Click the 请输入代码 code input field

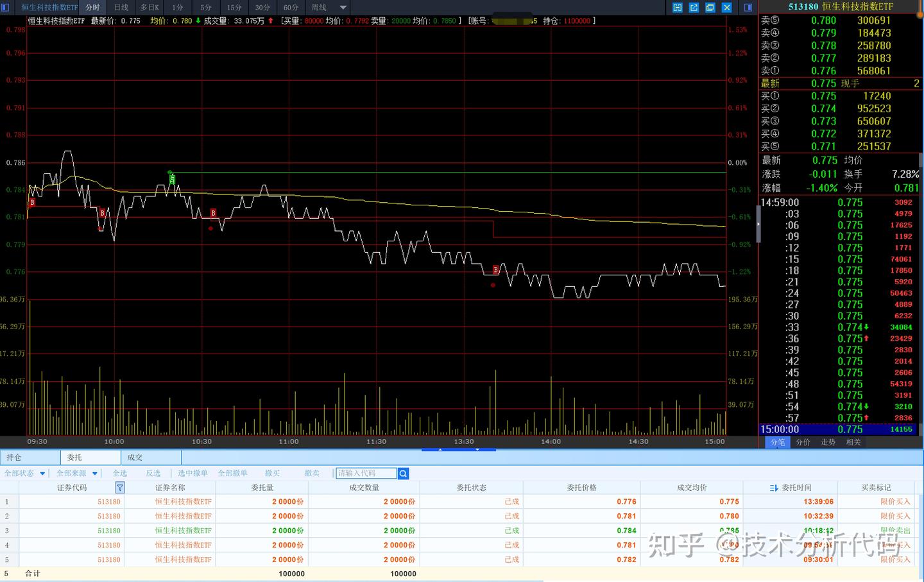pos(366,474)
